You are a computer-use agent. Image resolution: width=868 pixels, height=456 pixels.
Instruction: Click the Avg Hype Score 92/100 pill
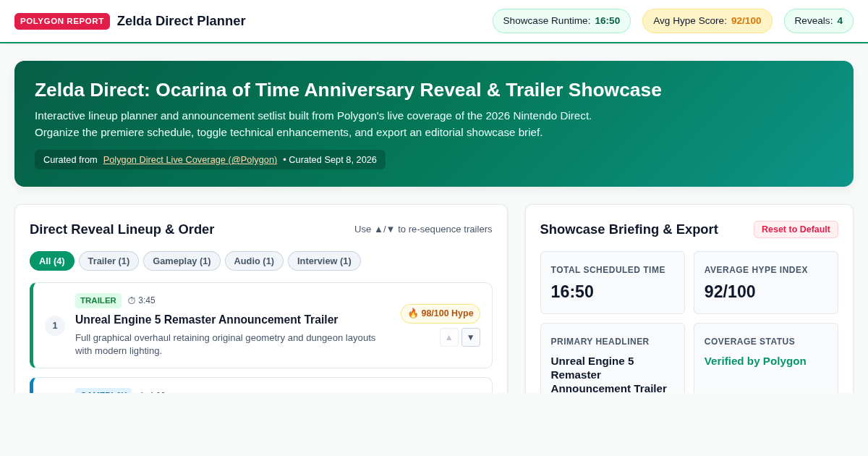tap(707, 21)
